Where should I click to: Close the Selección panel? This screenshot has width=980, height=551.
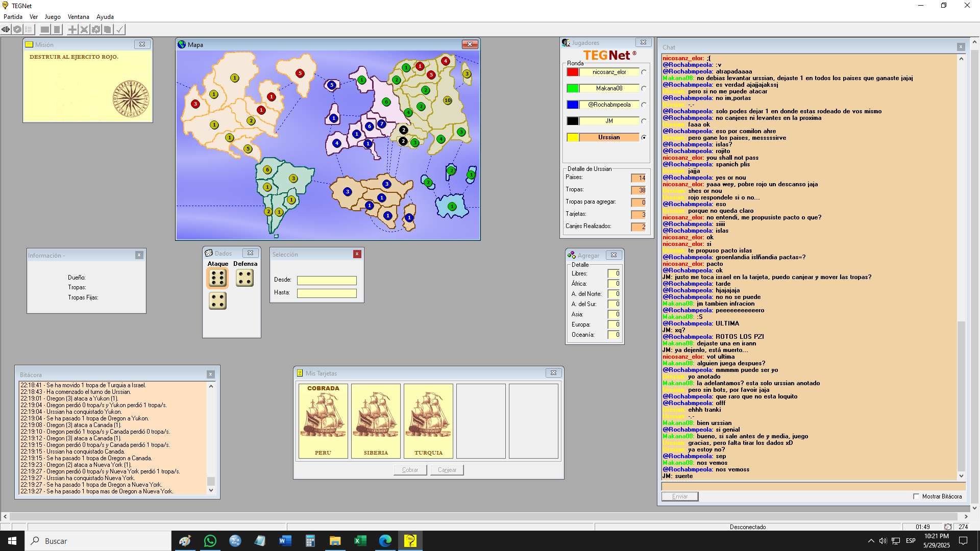click(x=357, y=254)
